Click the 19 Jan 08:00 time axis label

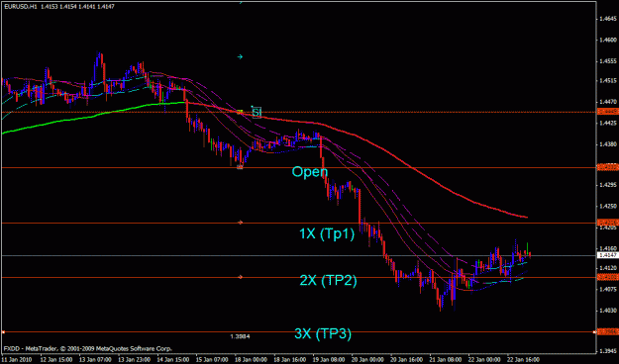[x=329, y=360]
